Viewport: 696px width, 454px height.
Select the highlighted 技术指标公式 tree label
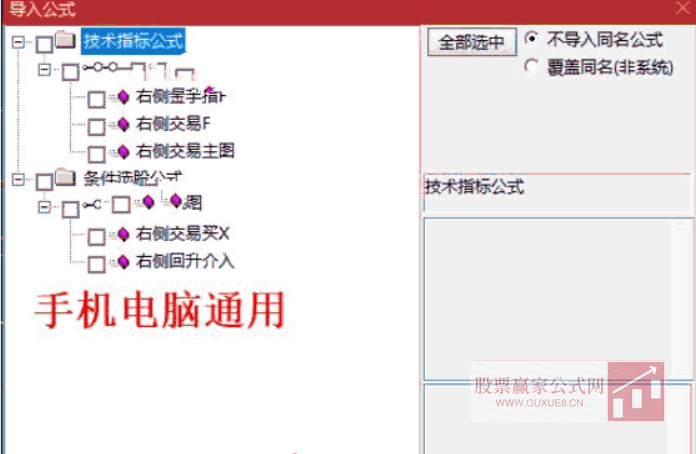tap(133, 41)
